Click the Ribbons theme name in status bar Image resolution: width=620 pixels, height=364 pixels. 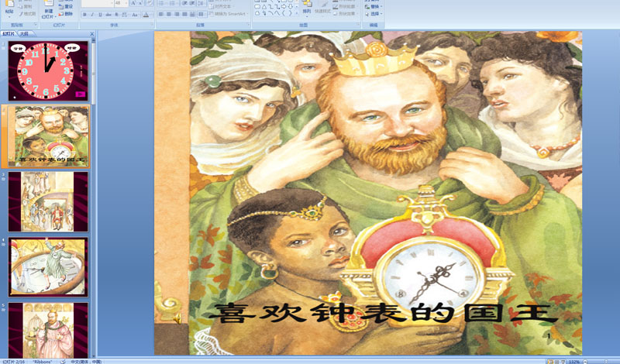pyautogui.click(x=43, y=362)
